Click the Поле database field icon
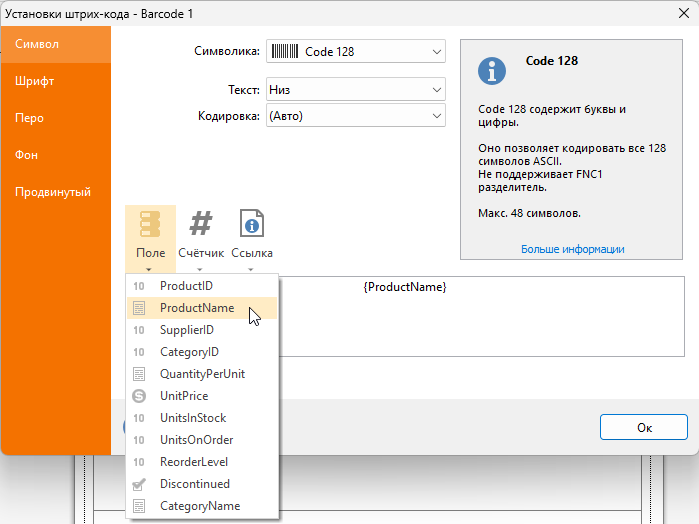The width and height of the screenshot is (699, 524). coord(150,225)
